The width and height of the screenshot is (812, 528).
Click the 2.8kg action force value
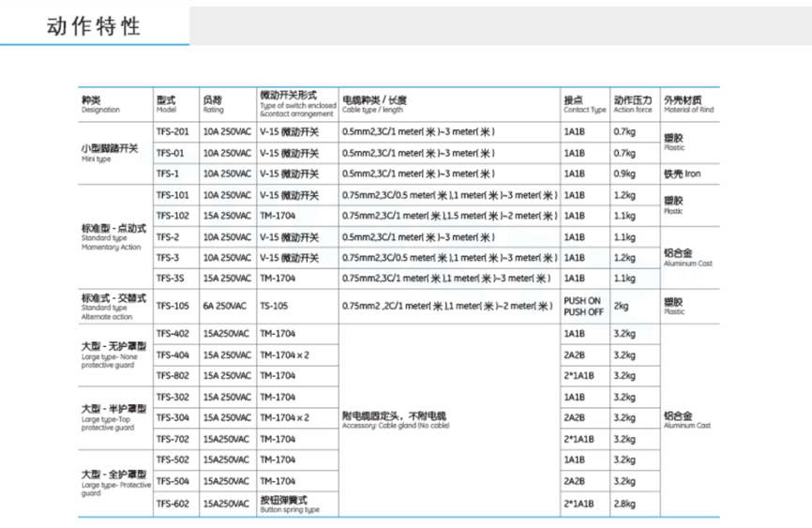[x=624, y=504]
